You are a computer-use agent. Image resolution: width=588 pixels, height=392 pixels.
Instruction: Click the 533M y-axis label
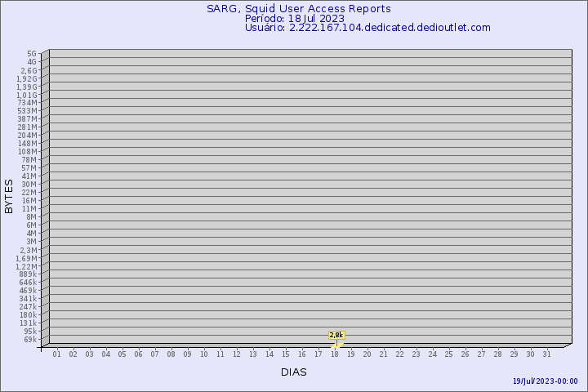[28, 111]
